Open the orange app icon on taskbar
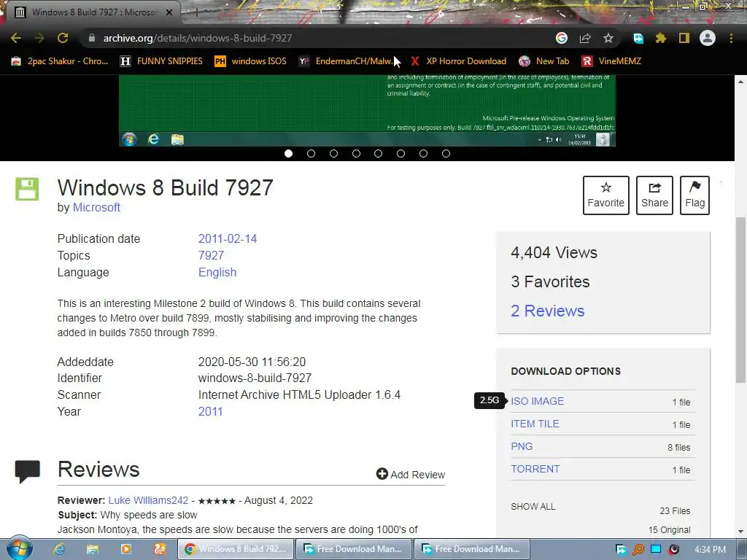 pyautogui.click(x=159, y=549)
